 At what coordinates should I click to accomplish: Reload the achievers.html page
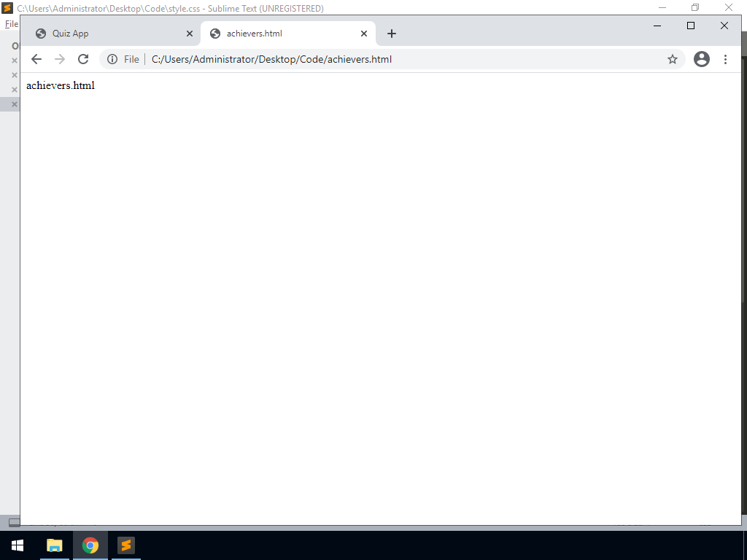click(x=83, y=59)
